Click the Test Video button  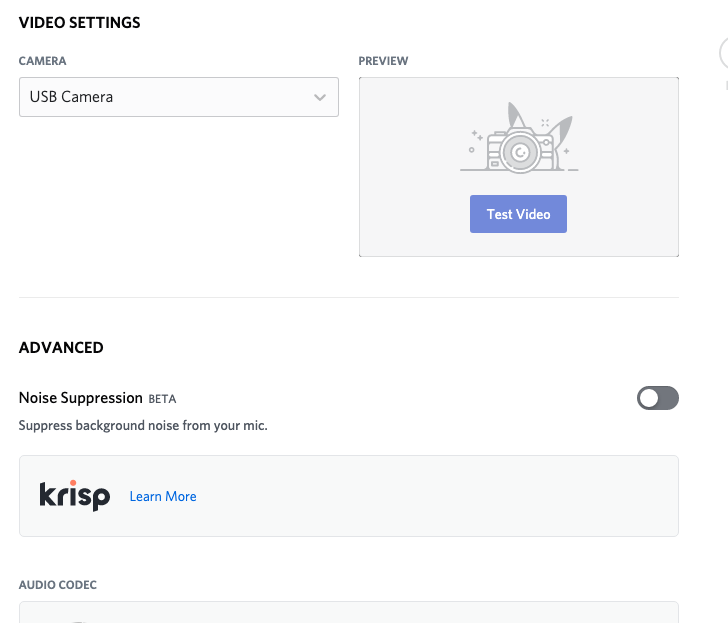point(518,214)
